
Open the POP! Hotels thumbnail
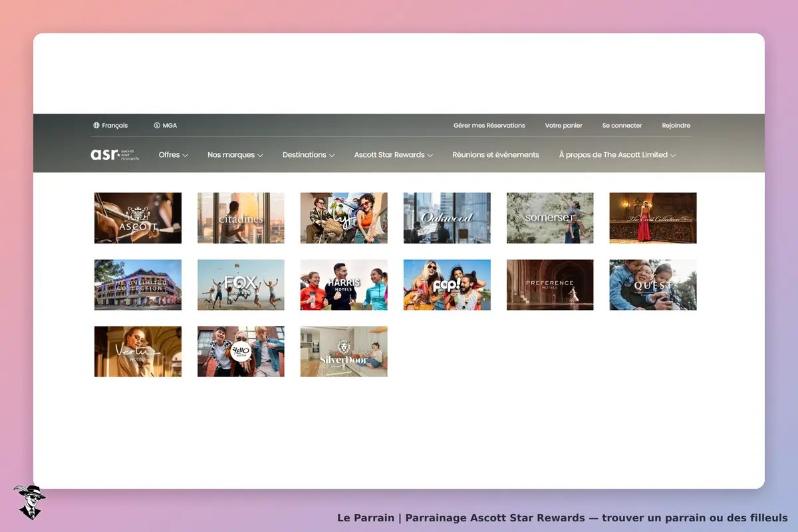pos(447,285)
